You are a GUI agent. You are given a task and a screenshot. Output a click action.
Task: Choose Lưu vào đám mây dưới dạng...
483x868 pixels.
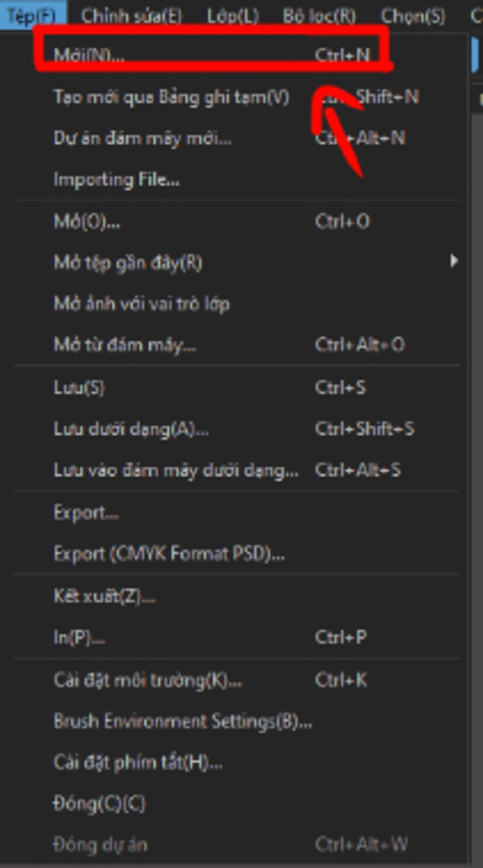pyautogui.click(x=176, y=470)
